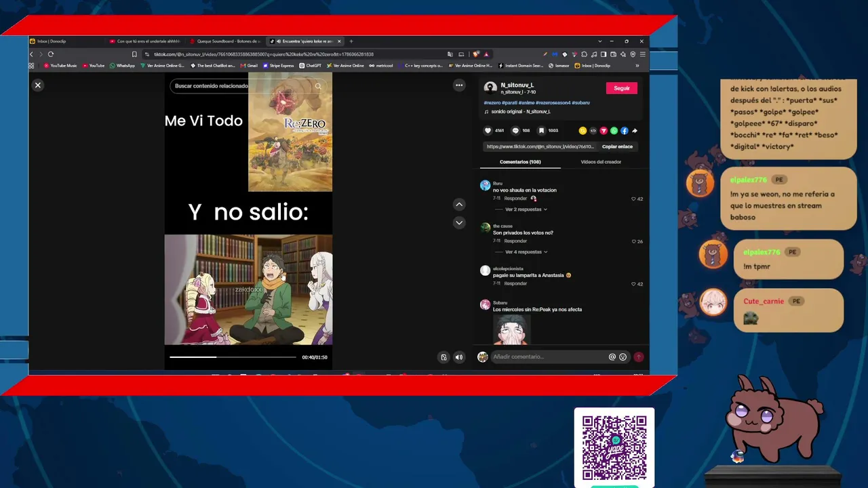Viewport: 868px width, 488px height.
Task: Seek in the video progress bar
Action: pyautogui.click(x=233, y=357)
